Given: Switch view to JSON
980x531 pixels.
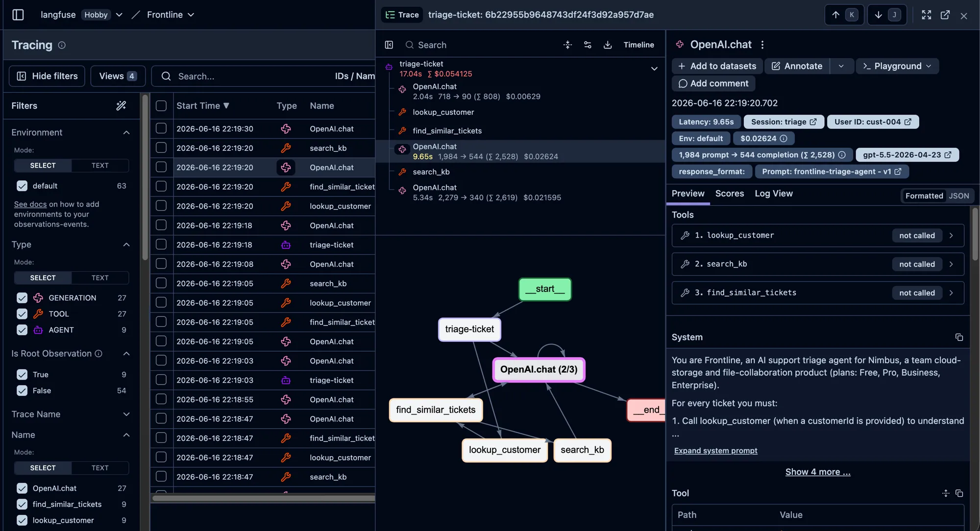Looking at the screenshot, I should (x=959, y=196).
